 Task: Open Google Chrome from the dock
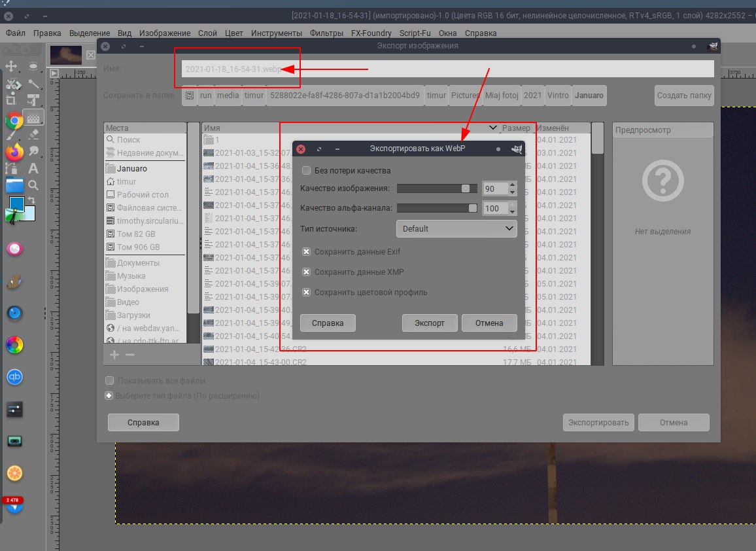point(14,120)
